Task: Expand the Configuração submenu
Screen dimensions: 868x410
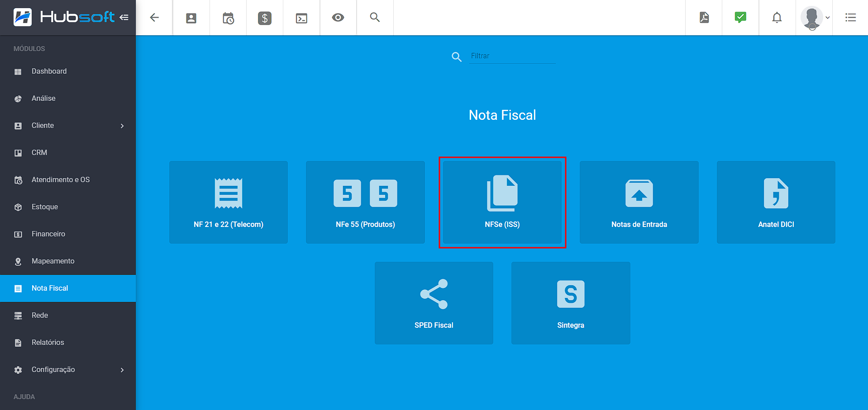Action: pyautogui.click(x=122, y=370)
